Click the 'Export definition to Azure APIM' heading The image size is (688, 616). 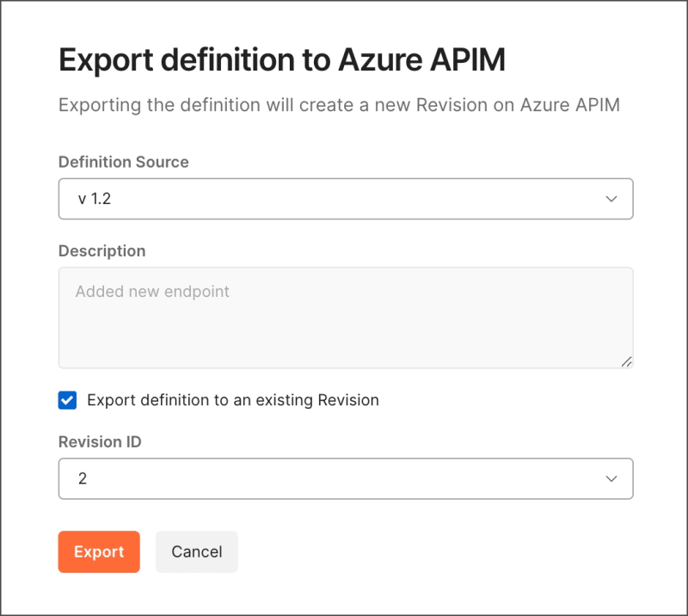coord(282,59)
